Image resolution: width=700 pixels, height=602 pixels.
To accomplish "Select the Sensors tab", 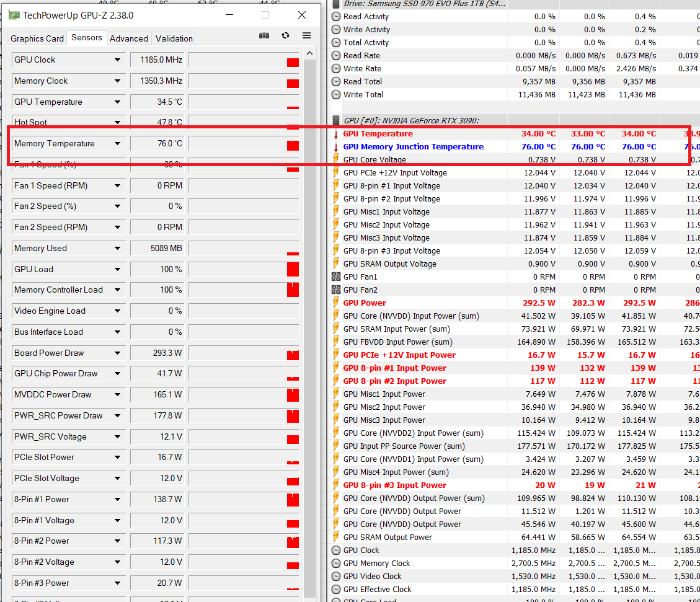I will tap(87, 37).
